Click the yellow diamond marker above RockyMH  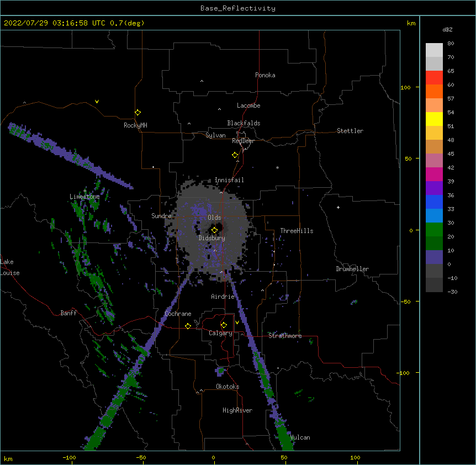[137, 113]
